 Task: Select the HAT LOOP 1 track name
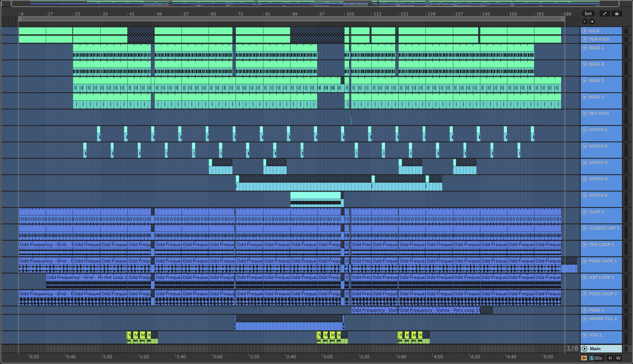(x=601, y=277)
